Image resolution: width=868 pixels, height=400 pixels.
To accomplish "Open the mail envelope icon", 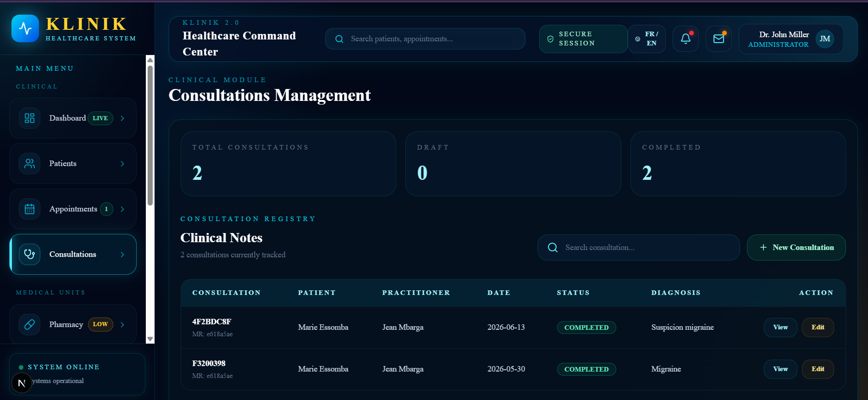I will pyautogui.click(x=719, y=39).
